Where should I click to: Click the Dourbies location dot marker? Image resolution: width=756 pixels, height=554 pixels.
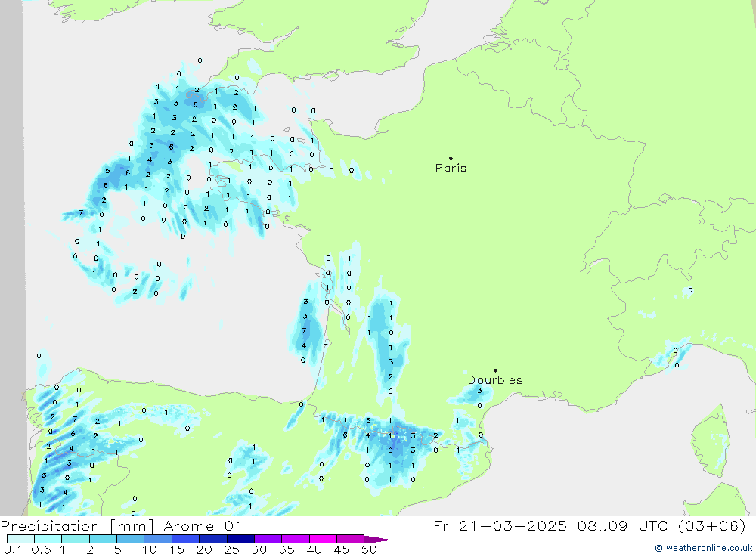495,370
